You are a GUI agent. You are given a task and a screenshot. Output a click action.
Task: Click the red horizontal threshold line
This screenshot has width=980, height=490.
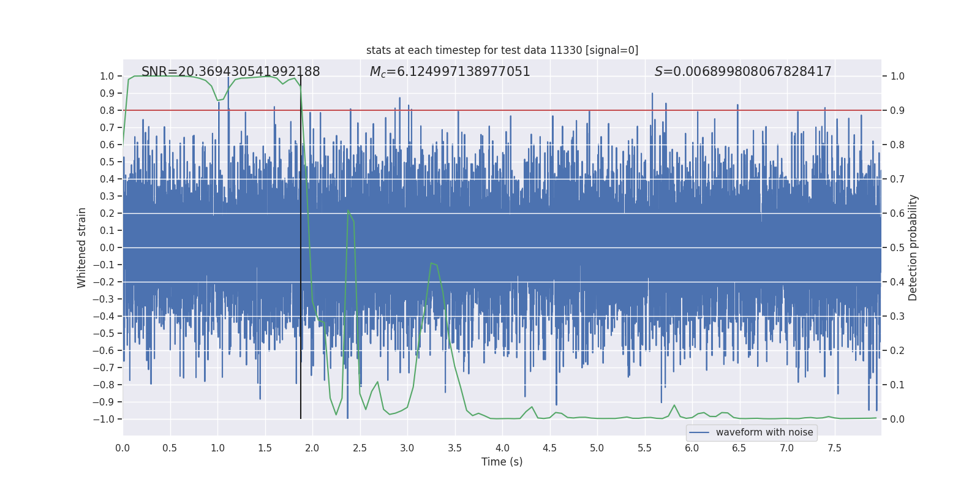click(x=502, y=110)
